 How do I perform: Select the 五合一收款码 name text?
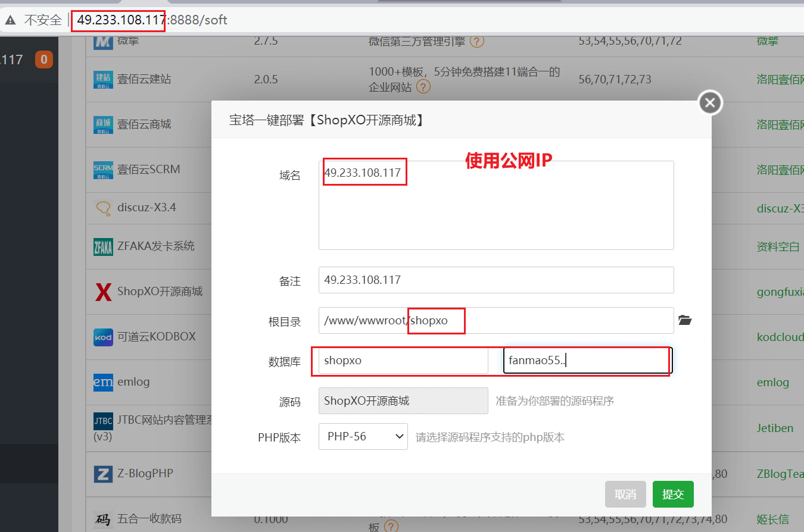pos(149,519)
